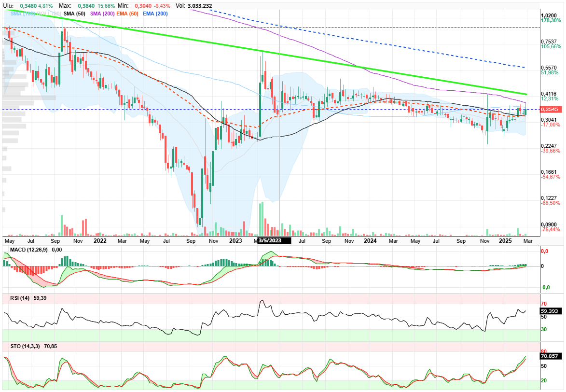Click the red 0,3545 current price tag
Viewport: 566px width, 392px height.
pos(550,109)
